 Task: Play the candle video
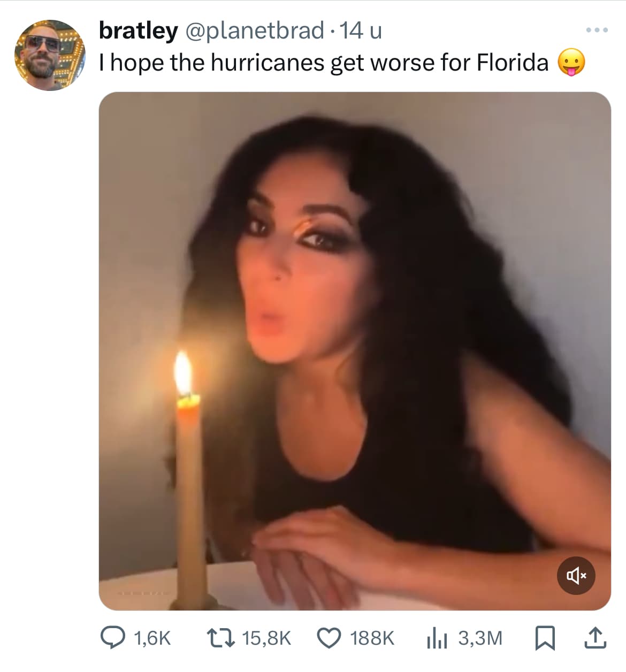coord(355,351)
